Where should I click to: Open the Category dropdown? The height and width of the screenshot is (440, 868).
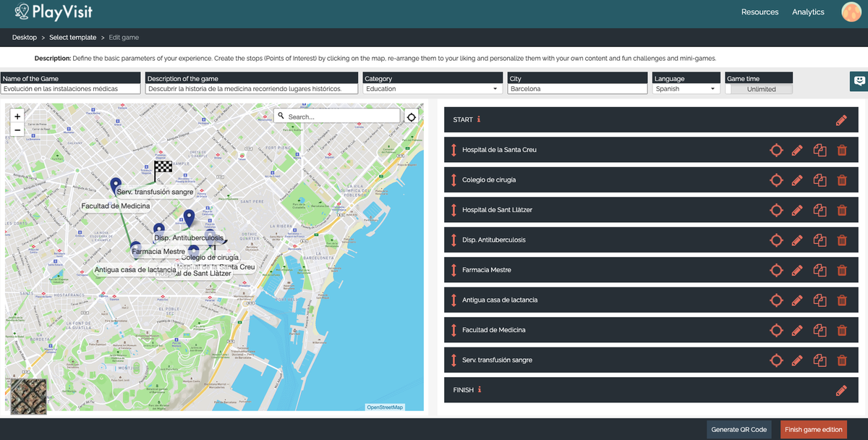point(433,89)
